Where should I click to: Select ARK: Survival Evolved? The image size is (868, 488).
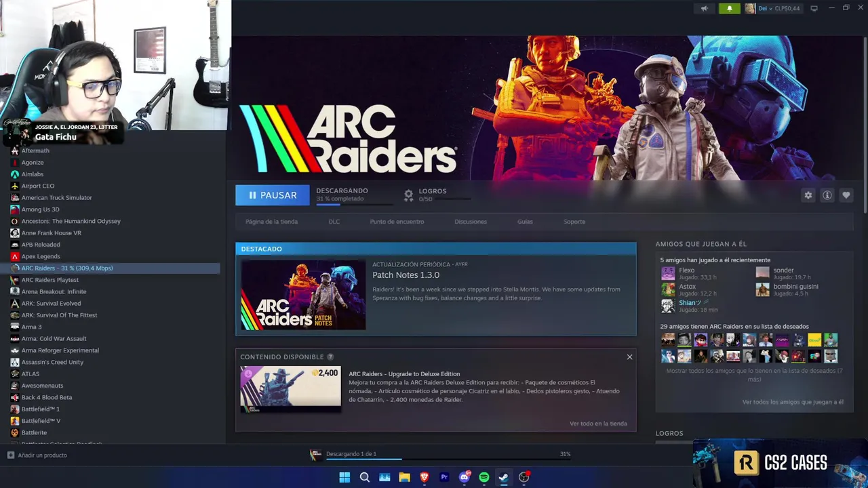coord(51,304)
